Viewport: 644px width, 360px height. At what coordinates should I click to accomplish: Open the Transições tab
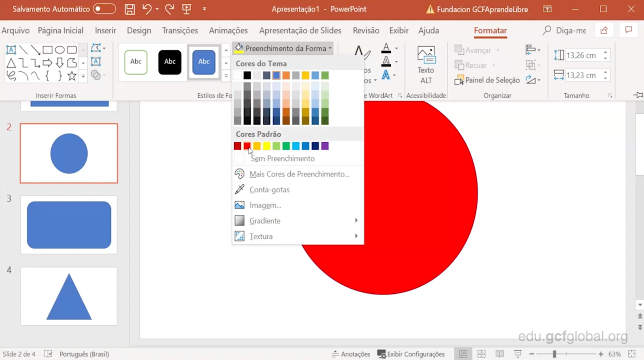pyautogui.click(x=180, y=30)
